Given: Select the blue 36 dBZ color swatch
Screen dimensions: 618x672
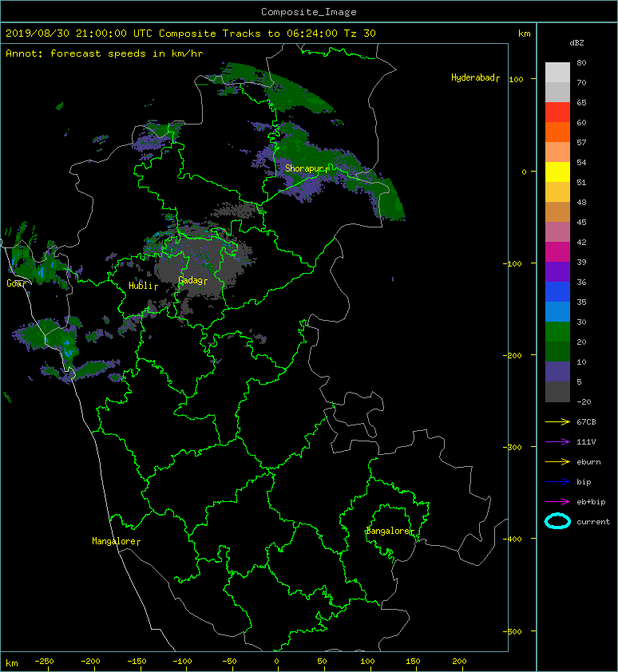Looking at the screenshot, I should coord(557,291).
